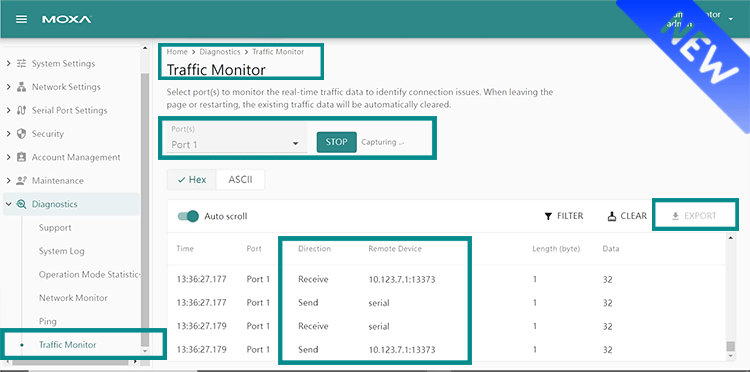The image size is (750, 372).
Task: Open the hamburger menu icon
Action: 21,20
